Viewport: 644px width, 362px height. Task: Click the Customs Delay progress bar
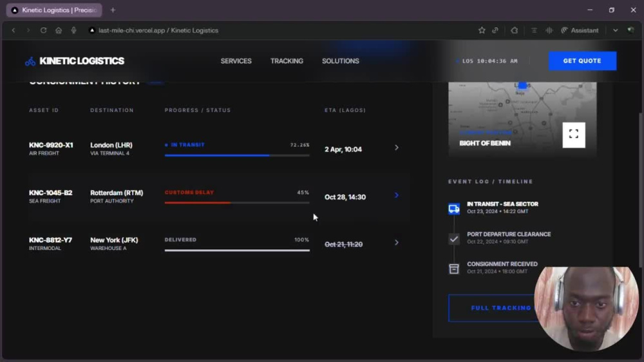click(237, 202)
